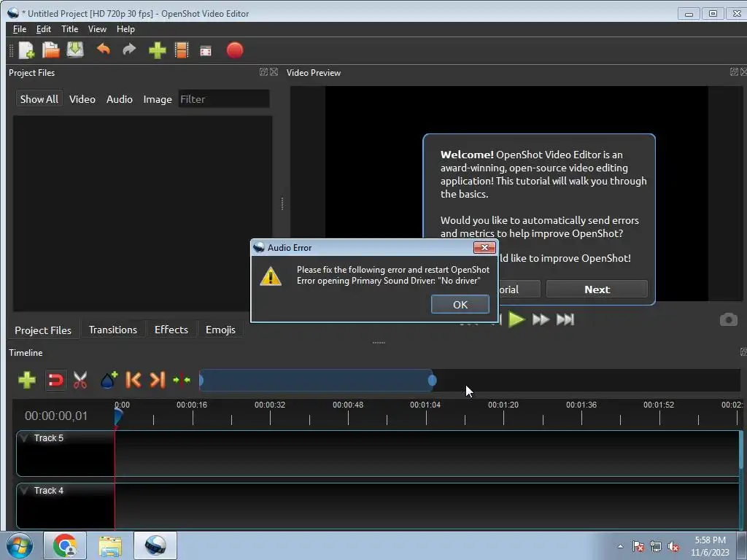This screenshot has width=747, height=560.
Task: Switch to the Emojis tab
Action: (220, 330)
